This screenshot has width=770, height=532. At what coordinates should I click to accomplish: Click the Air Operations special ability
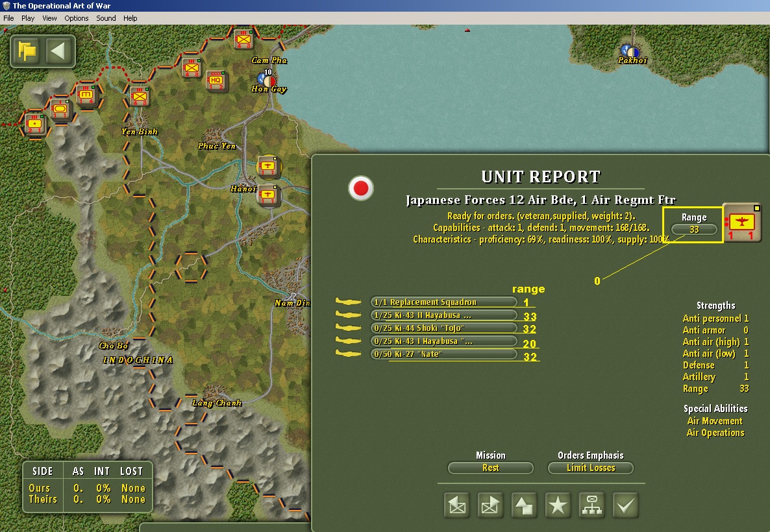click(x=715, y=433)
